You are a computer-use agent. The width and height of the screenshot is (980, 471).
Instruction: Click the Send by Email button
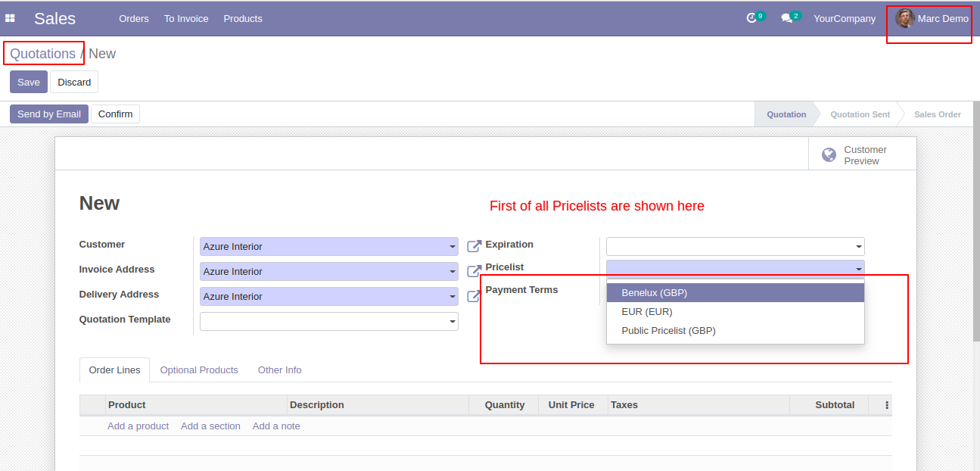pyautogui.click(x=49, y=114)
